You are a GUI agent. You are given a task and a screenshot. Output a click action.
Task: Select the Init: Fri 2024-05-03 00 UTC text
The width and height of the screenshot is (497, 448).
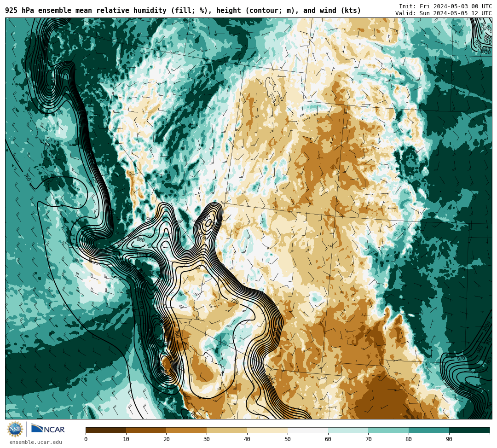[x=445, y=6]
